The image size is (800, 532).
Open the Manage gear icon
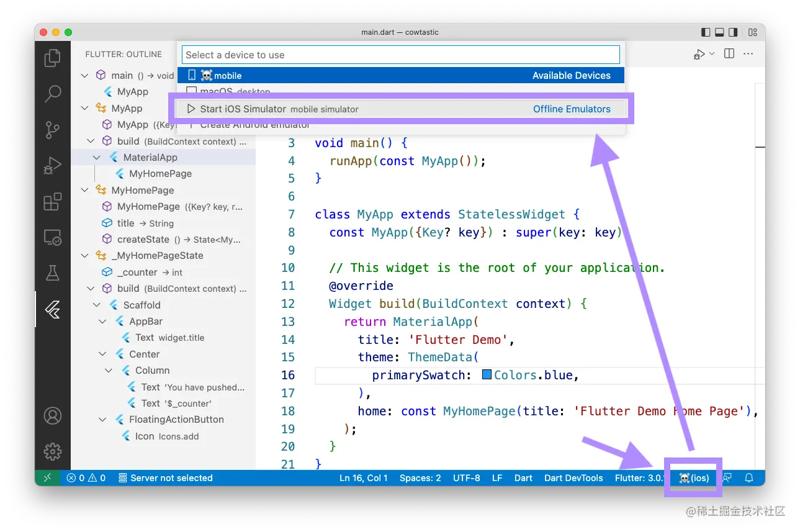pyautogui.click(x=53, y=451)
